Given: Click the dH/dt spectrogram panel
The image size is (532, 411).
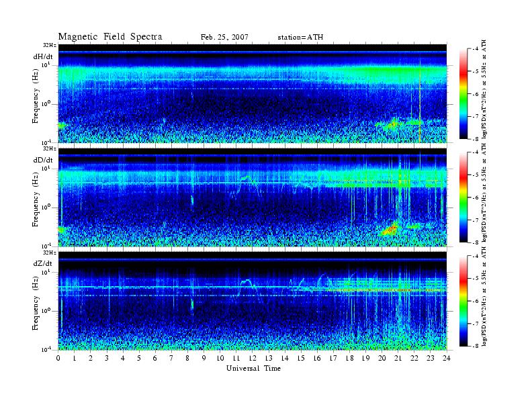Looking at the screenshot, I should point(253,93).
